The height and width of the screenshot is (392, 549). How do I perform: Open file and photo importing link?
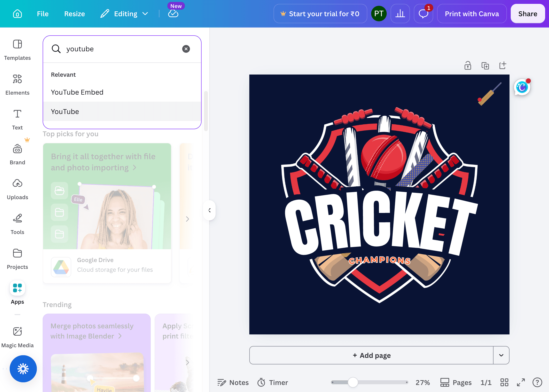103,162
